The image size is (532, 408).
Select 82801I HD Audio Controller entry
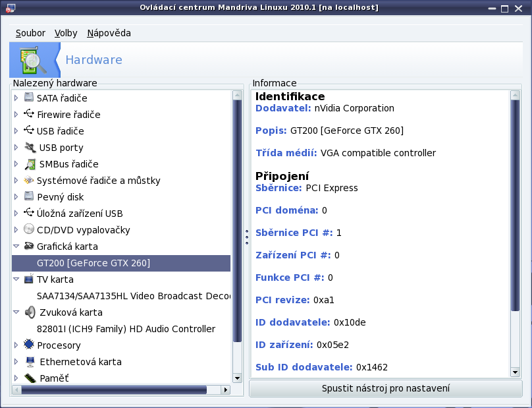[x=126, y=328]
